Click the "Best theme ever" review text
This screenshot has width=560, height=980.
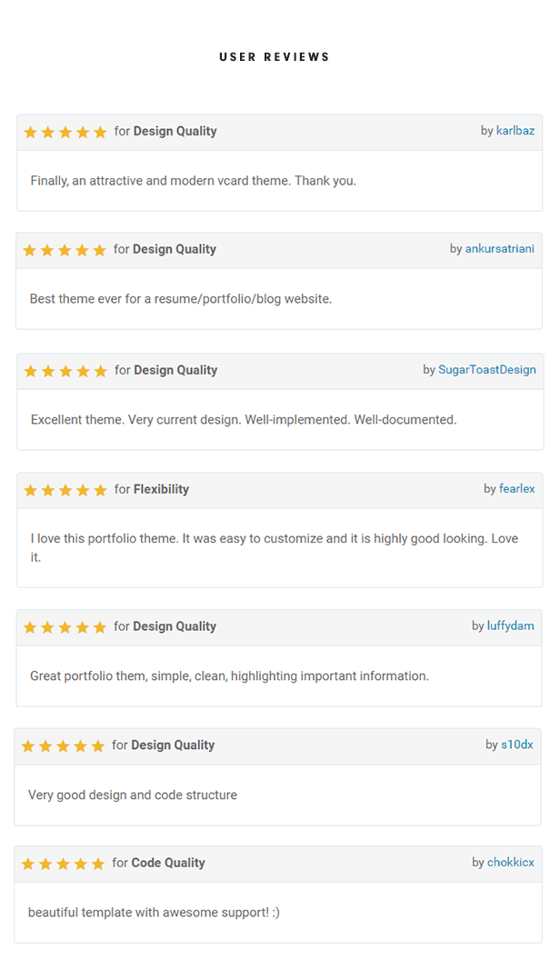click(181, 298)
